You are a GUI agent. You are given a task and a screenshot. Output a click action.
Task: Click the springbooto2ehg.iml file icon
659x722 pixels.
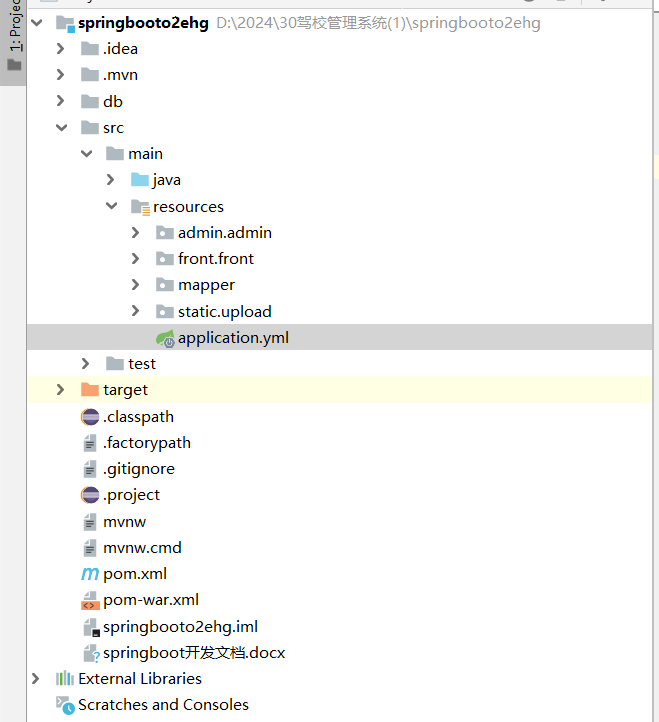pyautogui.click(x=90, y=627)
